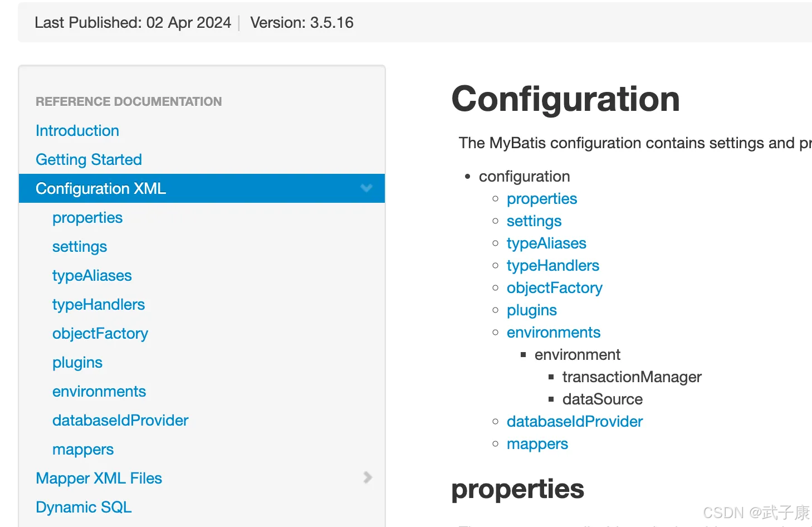Image resolution: width=812 pixels, height=527 pixels.
Task: Go to databaseIdProvider in the sidebar
Action: tap(120, 421)
